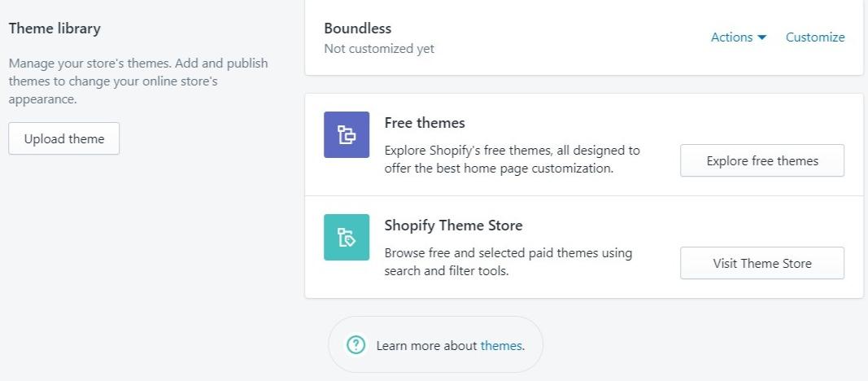
Task: Click the Free themes heading
Action: (x=425, y=122)
